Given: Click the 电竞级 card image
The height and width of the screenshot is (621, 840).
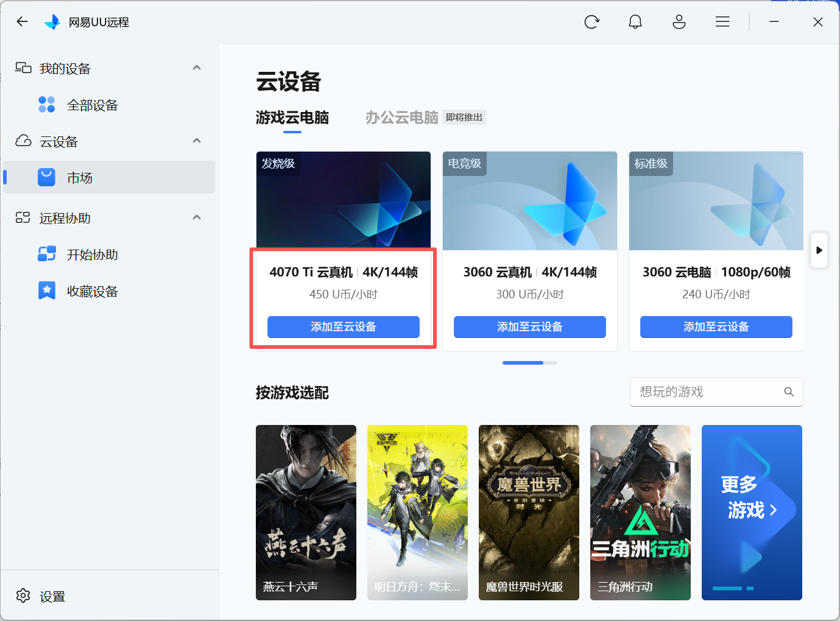Looking at the screenshot, I should 530,201.
